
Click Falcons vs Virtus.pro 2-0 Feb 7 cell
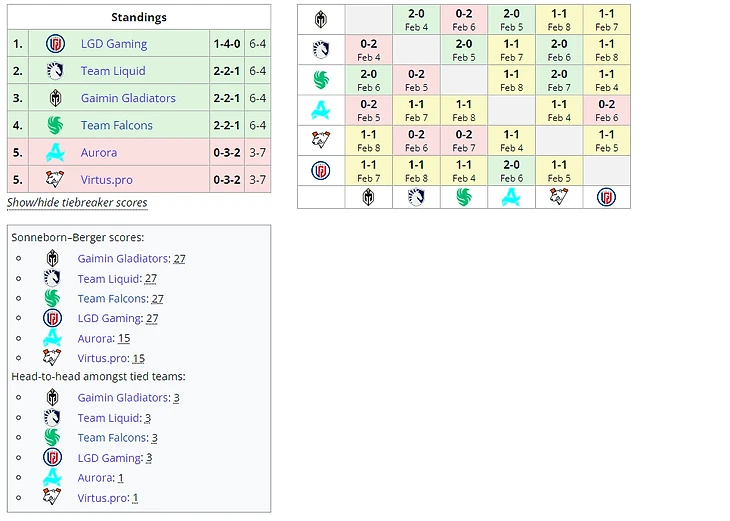[x=559, y=80]
